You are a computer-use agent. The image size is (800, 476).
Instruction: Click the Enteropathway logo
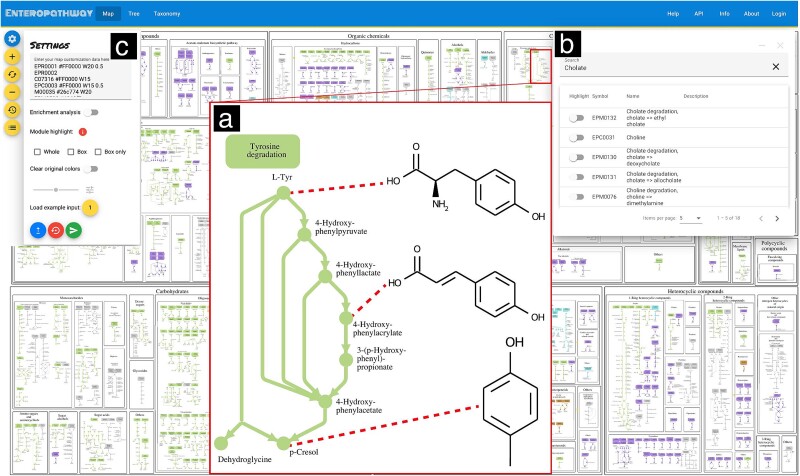tap(49, 13)
